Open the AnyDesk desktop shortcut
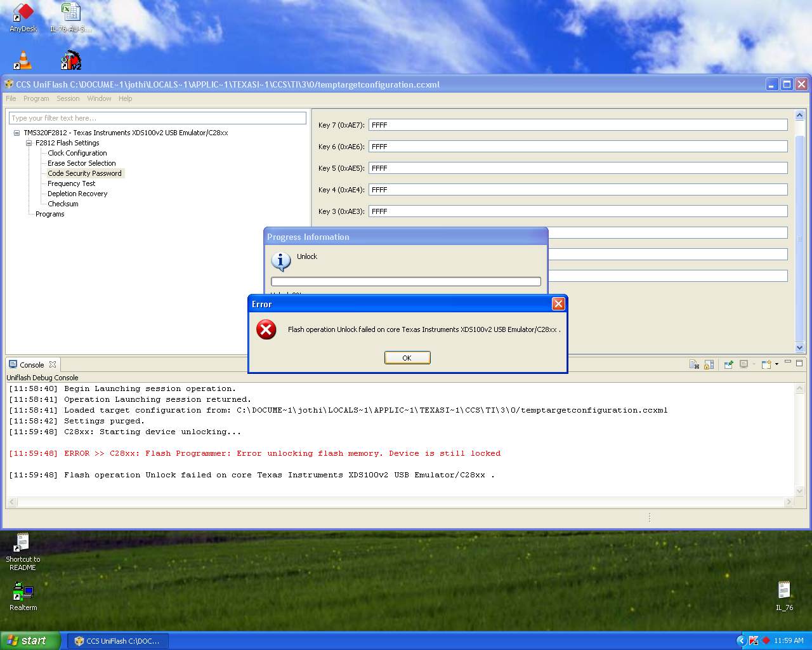 pyautogui.click(x=23, y=18)
